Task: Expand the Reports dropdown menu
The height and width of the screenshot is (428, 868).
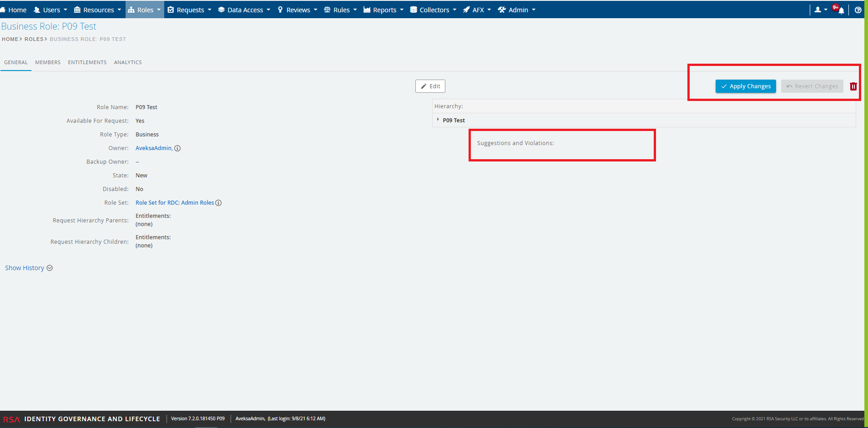Action: pyautogui.click(x=384, y=10)
